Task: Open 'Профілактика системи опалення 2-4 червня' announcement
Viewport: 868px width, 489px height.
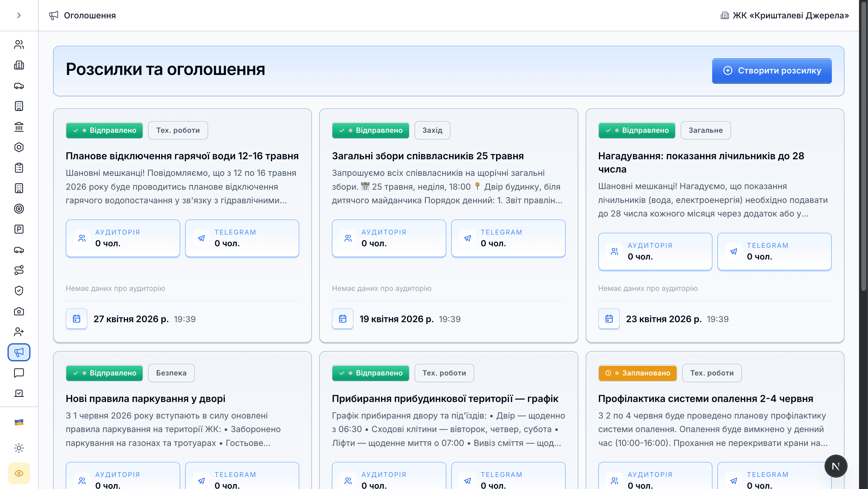Action: click(x=706, y=398)
